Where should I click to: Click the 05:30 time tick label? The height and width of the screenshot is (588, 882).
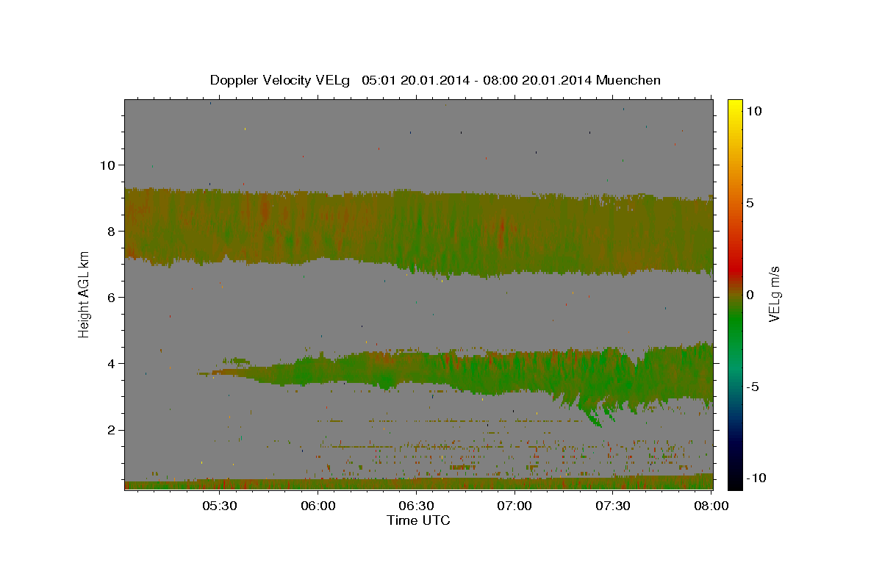click(x=220, y=506)
